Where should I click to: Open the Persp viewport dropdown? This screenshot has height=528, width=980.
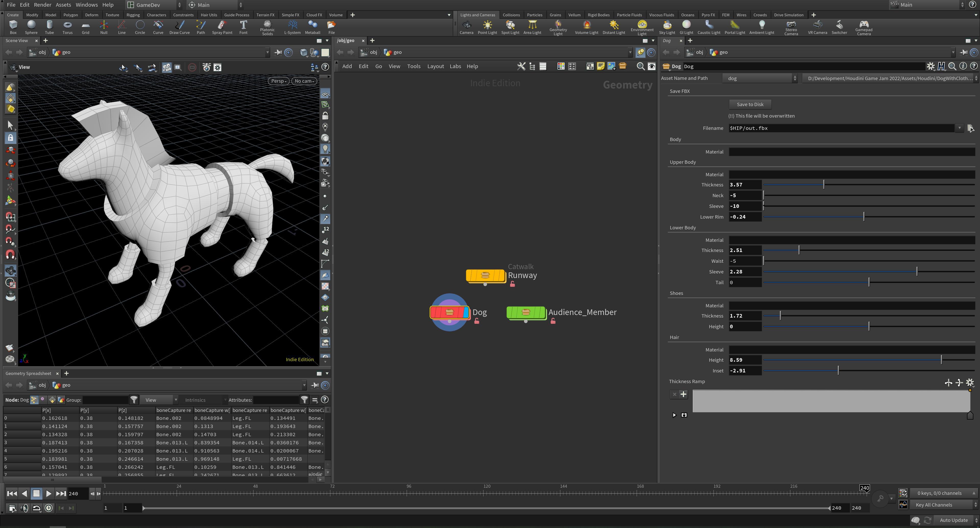coord(279,81)
